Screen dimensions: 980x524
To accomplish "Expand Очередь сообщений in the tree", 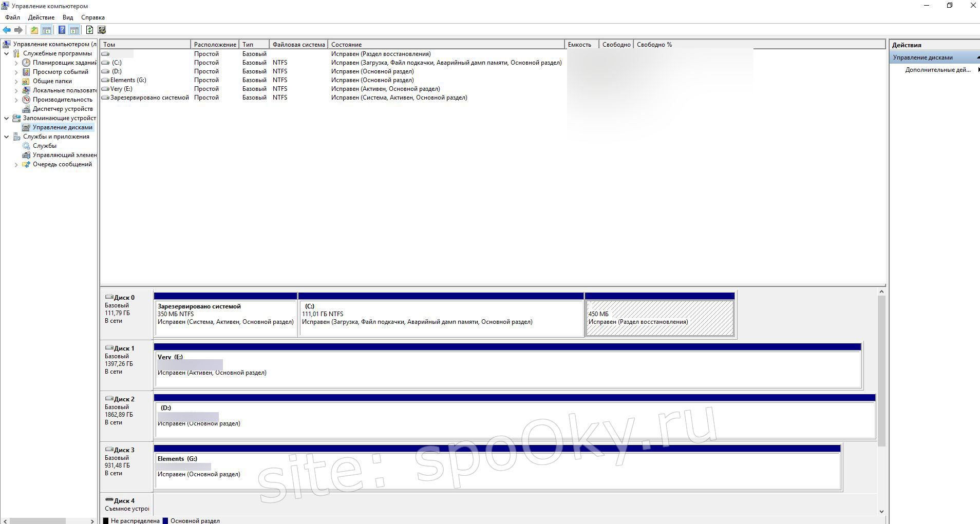I will [16, 164].
